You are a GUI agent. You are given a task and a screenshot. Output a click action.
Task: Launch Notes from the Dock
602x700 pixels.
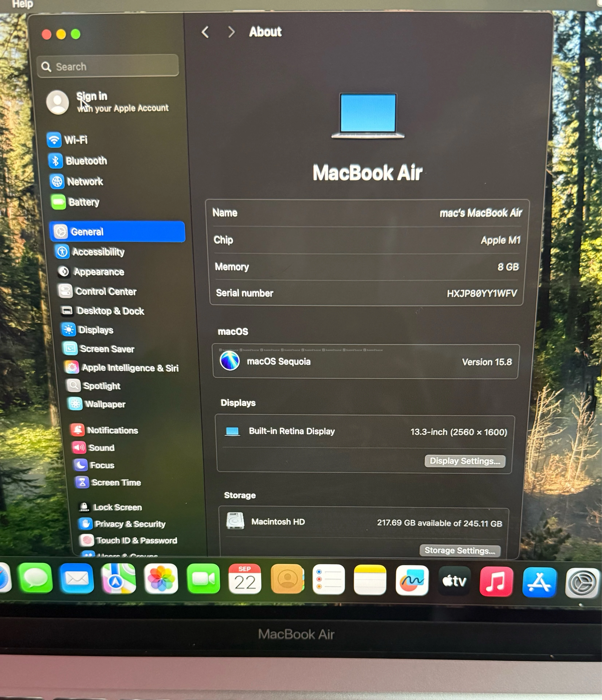[370, 580]
